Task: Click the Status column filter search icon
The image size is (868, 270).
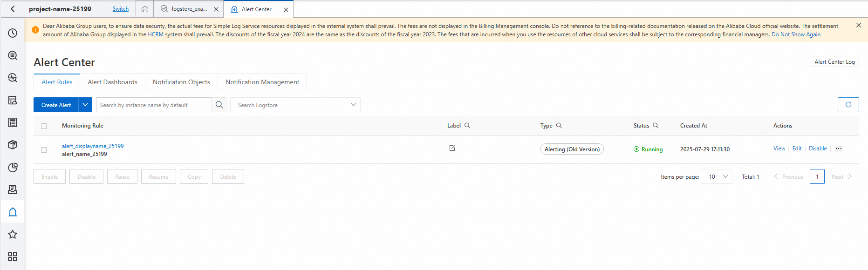Action: (x=655, y=126)
